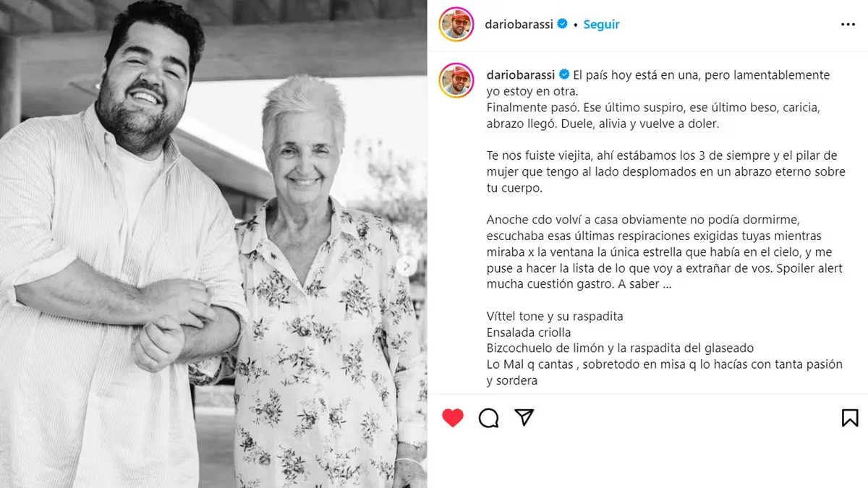This screenshot has width=868, height=488.
Task: Click the verified badge in the post header
Action: (x=561, y=24)
